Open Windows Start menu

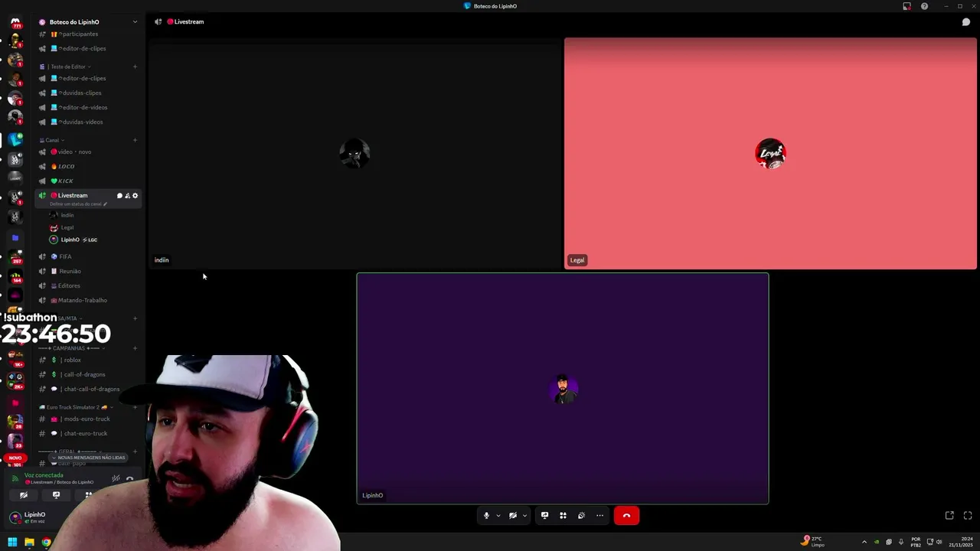(12, 543)
